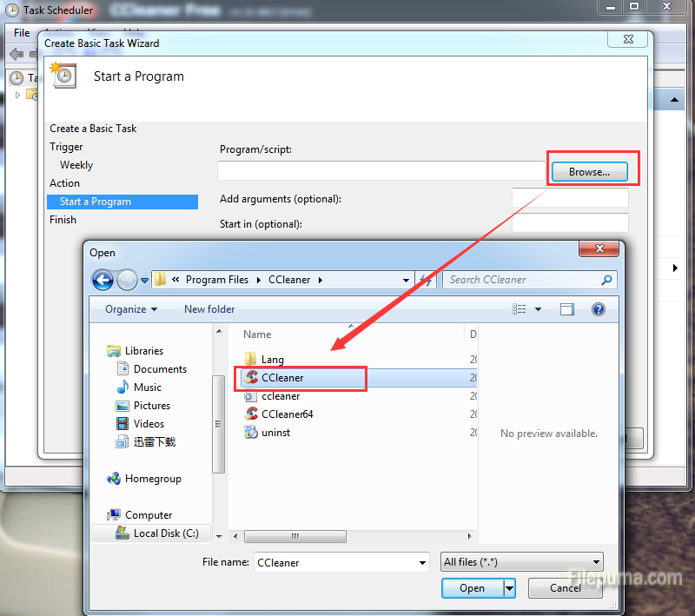
Task: Click the back arrow in Task Scheduler toolbar
Action: click(17, 55)
